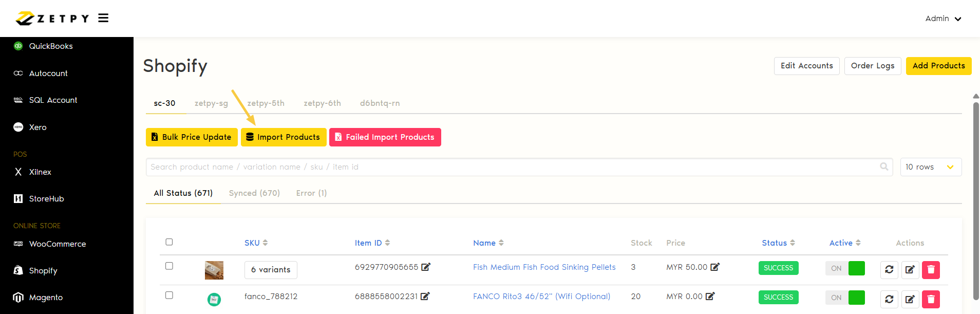Open the 10 rows dropdown
The image size is (980, 314).
(x=930, y=167)
